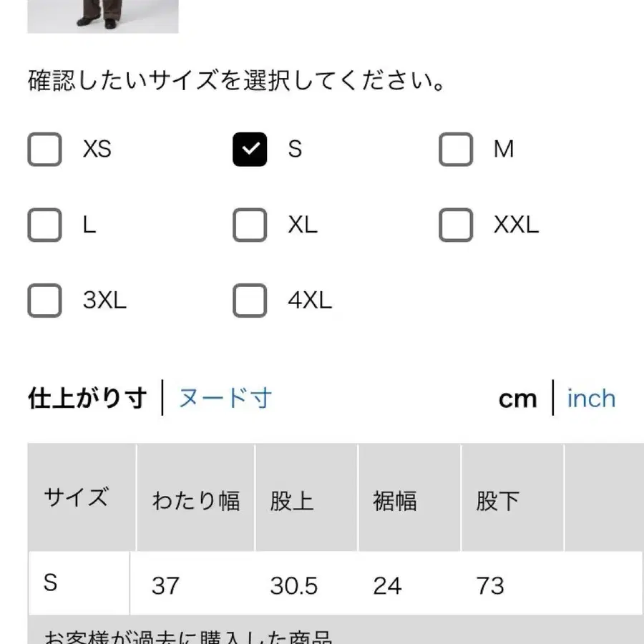Click the 股下 value 73 cell
The image size is (644, 644).
(x=492, y=585)
